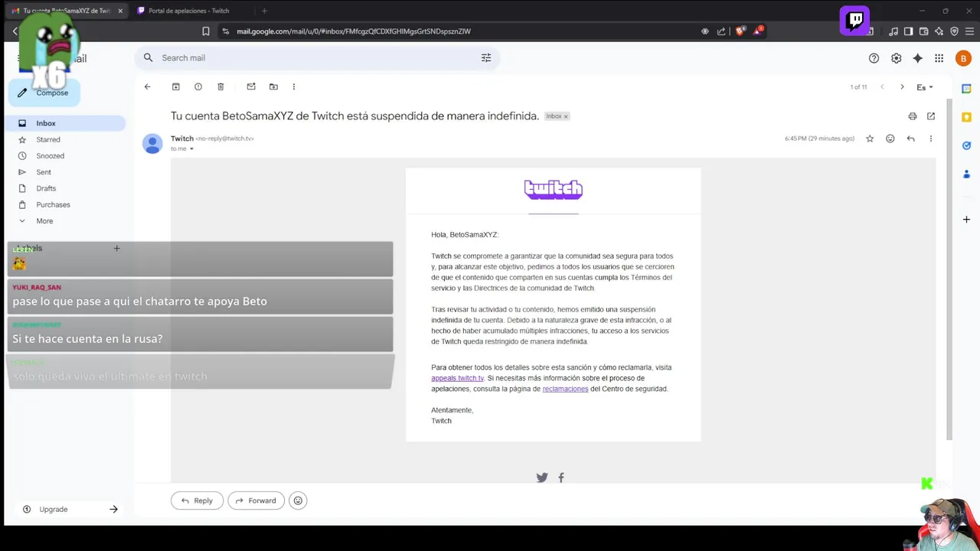Click the Compose button
This screenshot has width=980, height=551.
44,93
